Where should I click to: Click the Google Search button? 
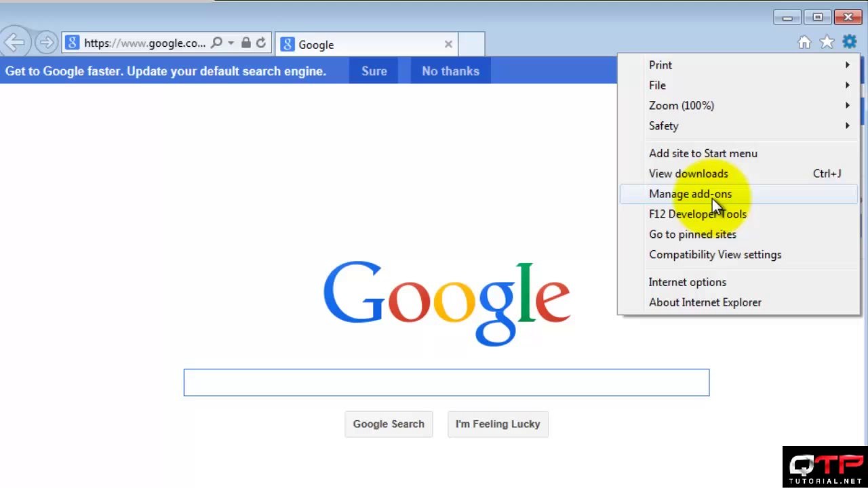point(389,424)
